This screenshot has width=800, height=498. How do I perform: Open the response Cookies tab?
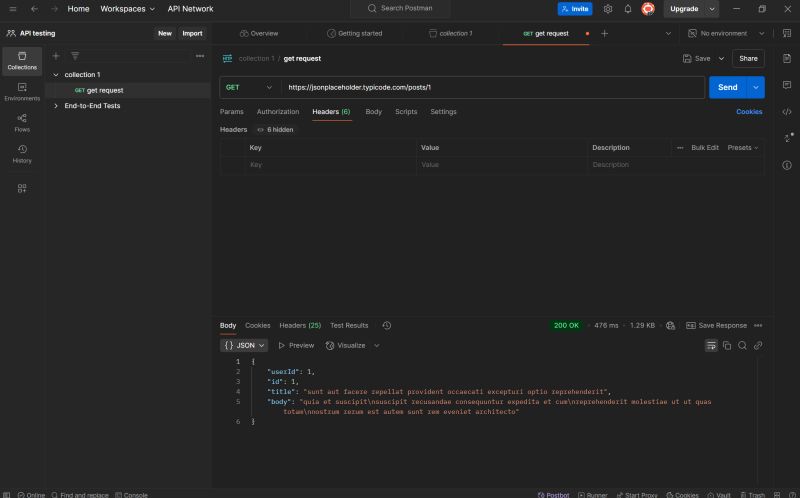tap(258, 326)
